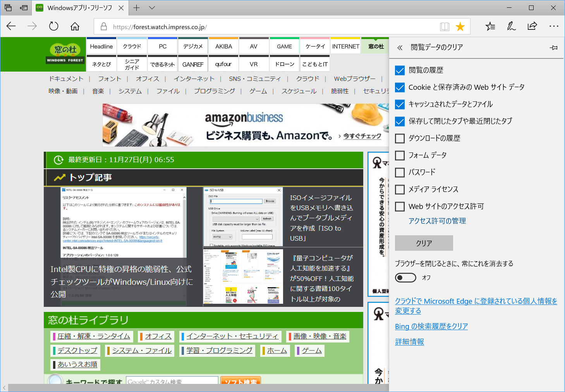Pin the clear browsing data panel
Viewport: 565px width, 392px height.
553,47
